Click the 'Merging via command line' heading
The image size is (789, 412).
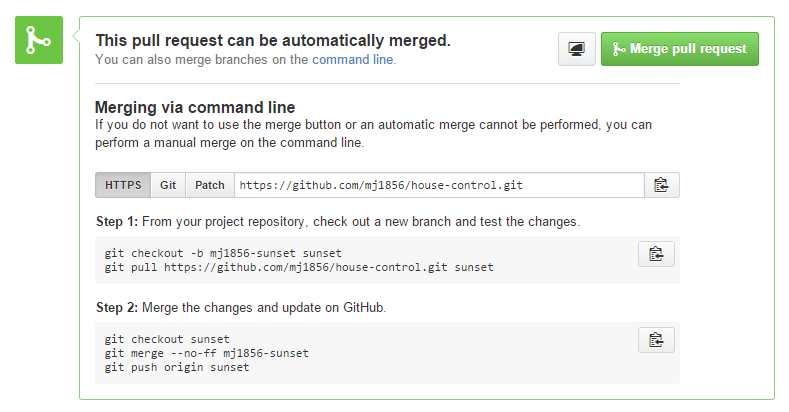tap(194, 107)
